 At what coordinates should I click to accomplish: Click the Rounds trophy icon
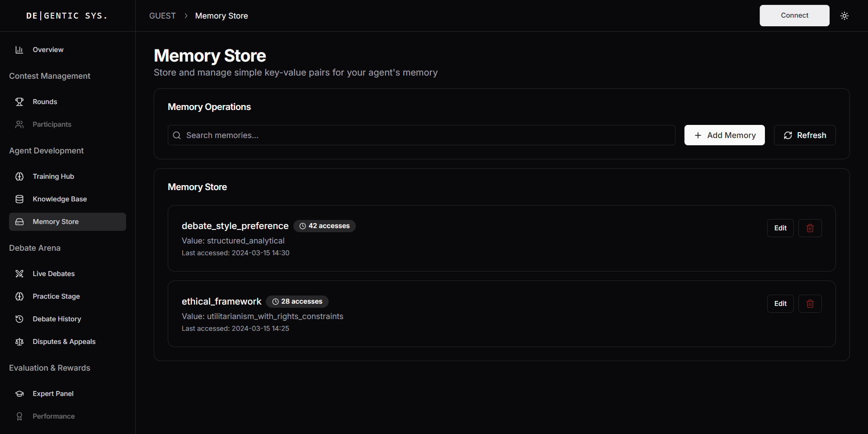coord(19,102)
